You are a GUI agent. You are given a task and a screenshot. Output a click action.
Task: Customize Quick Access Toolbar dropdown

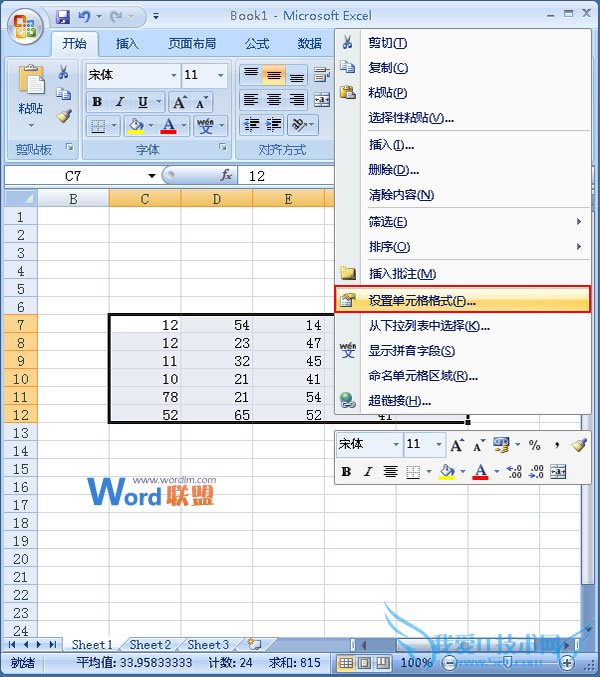pyautogui.click(x=156, y=17)
